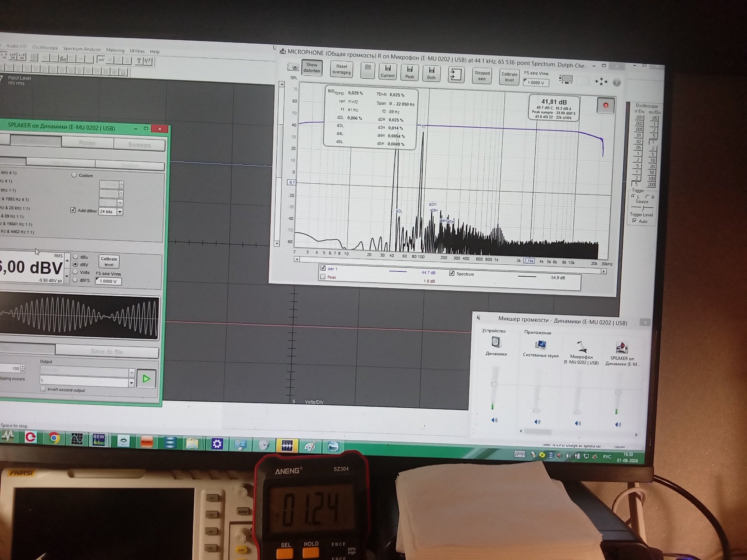Start the generator with the green play button

(146, 379)
